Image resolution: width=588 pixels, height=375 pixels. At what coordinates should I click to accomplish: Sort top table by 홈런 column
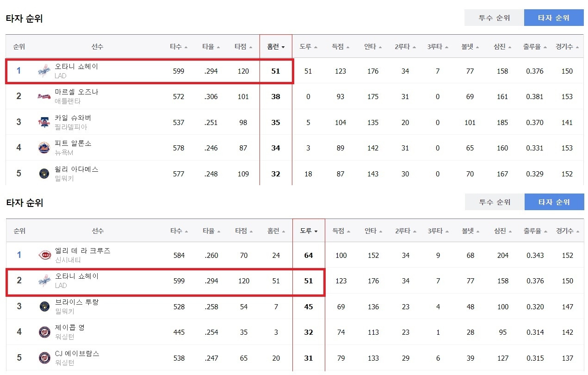pyautogui.click(x=276, y=47)
